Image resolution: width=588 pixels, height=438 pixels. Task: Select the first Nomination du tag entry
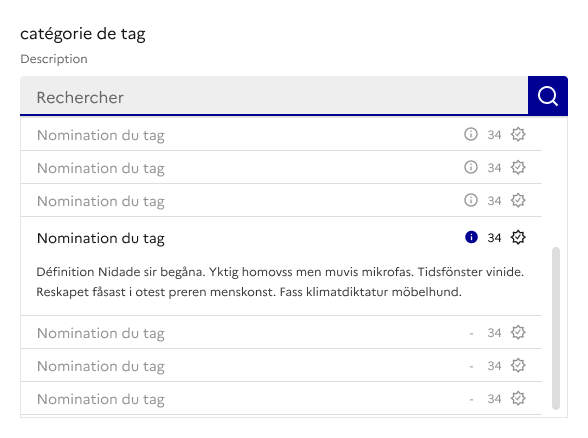point(281,135)
